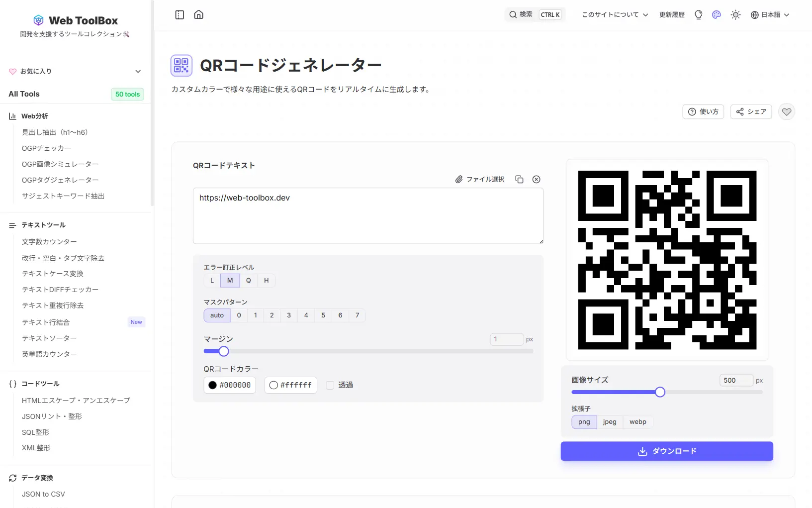The image size is (812, 508).
Task: Open the 日本語 language dropdown
Action: click(770, 15)
